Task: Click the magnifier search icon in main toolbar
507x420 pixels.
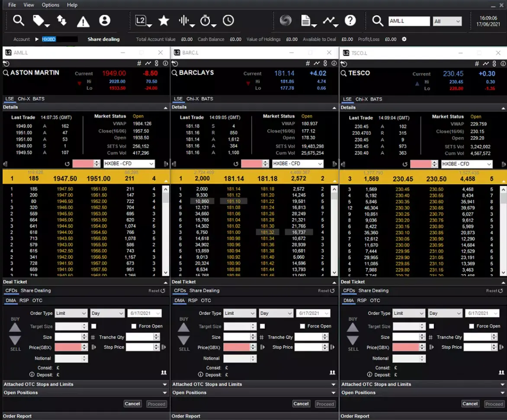Action: (19, 21)
